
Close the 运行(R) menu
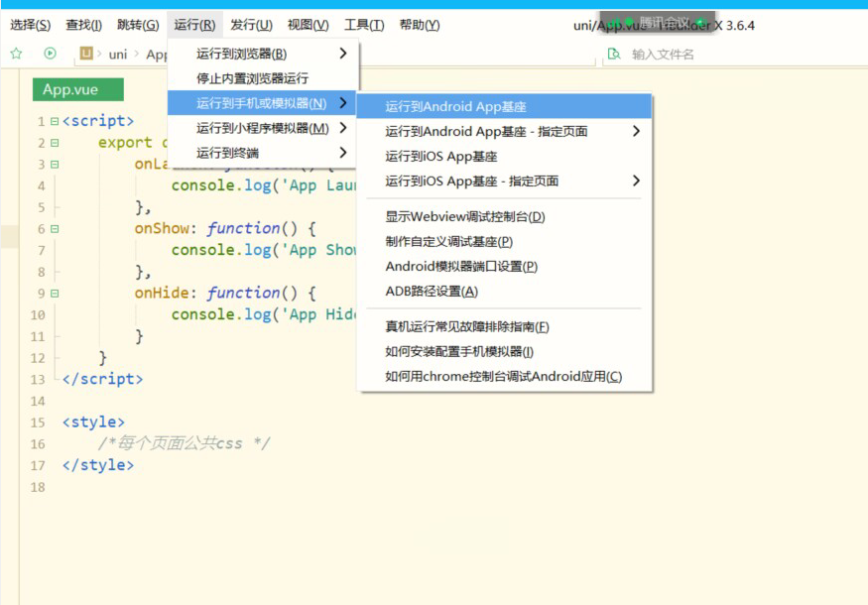click(194, 25)
